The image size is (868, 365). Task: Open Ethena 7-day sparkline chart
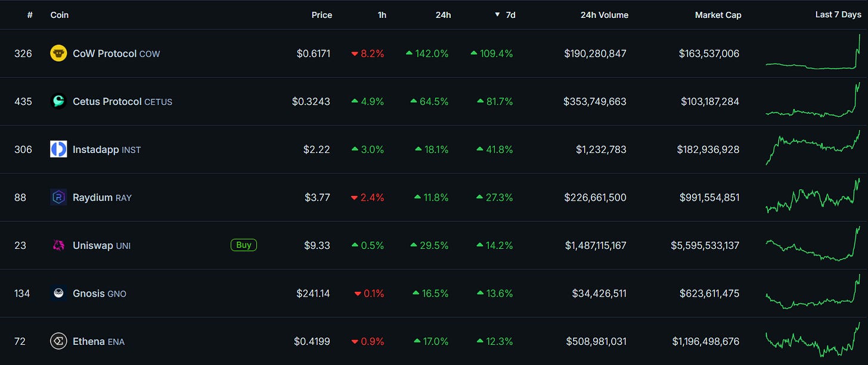pos(813,339)
